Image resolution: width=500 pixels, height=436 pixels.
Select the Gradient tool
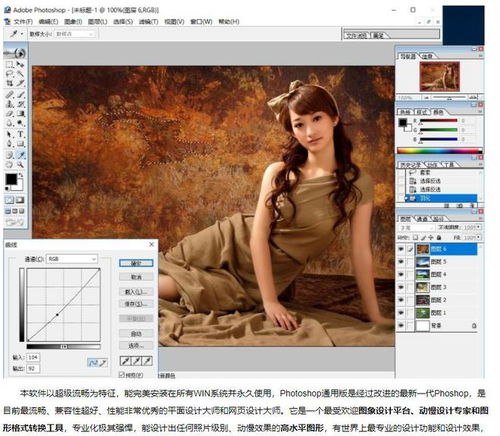coord(20,114)
